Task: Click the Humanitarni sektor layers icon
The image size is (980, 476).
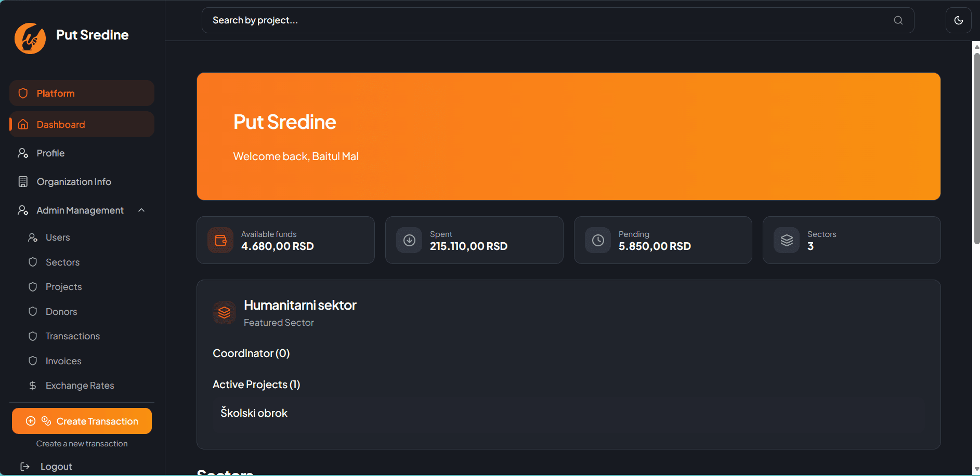Action: tap(224, 312)
